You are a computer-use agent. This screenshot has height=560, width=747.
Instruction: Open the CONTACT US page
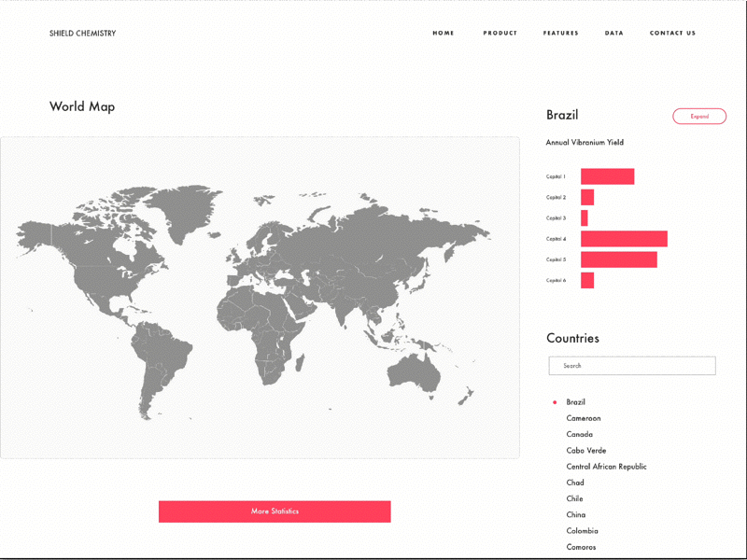point(672,33)
